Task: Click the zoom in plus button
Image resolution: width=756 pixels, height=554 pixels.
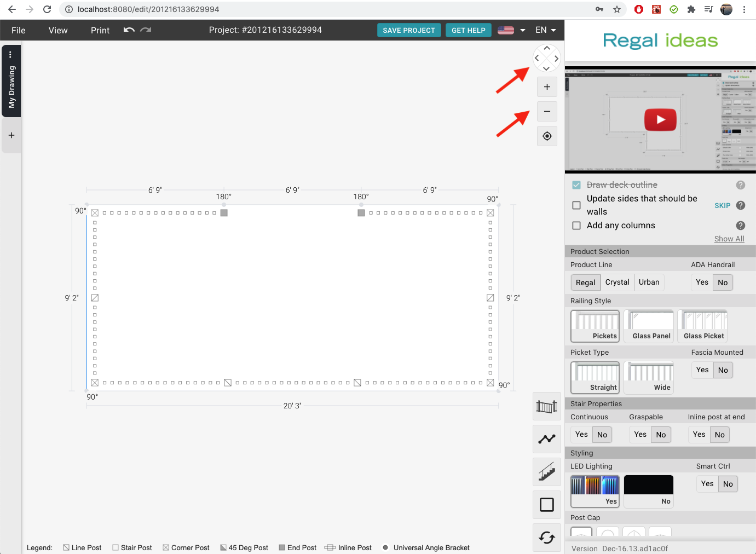Action: pyautogui.click(x=547, y=87)
